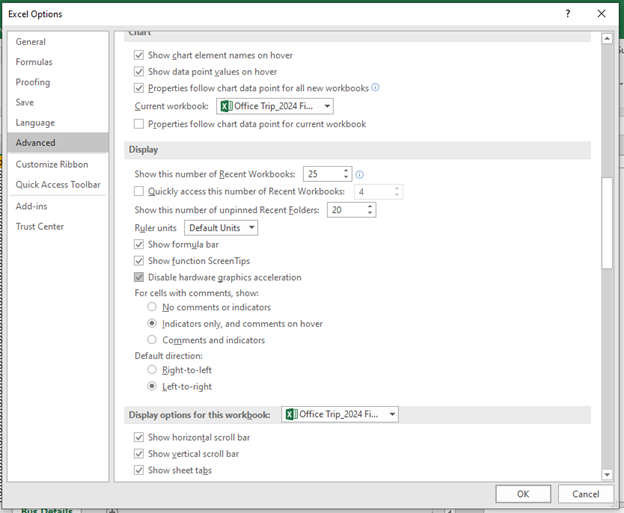
Task: Open the Formulas options category
Action: coord(58,62)
